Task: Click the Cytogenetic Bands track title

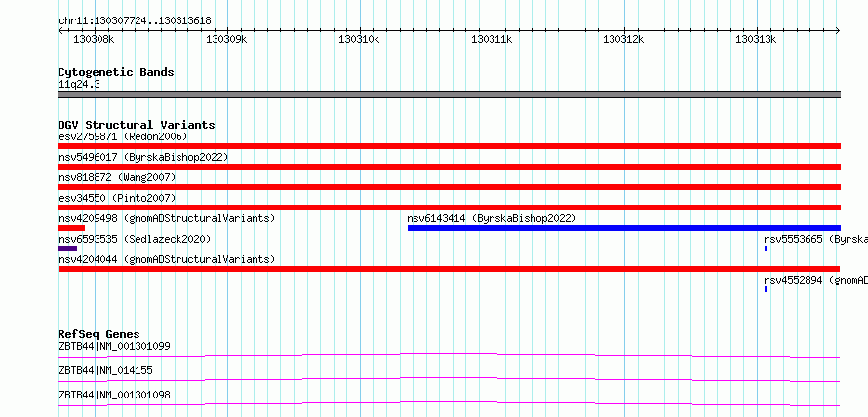Action: [116, 72]
